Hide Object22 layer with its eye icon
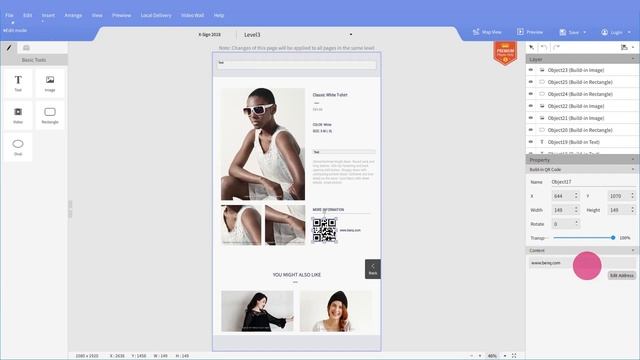 point(531,106)
